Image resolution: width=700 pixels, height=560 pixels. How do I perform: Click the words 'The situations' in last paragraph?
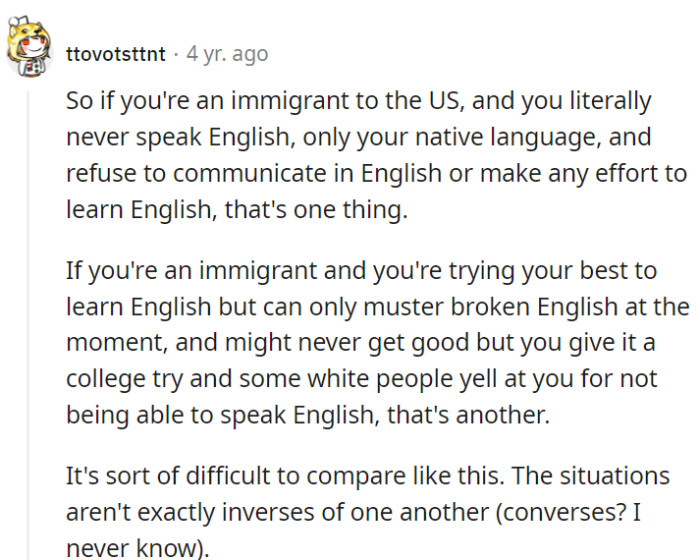tap(591, 476)
